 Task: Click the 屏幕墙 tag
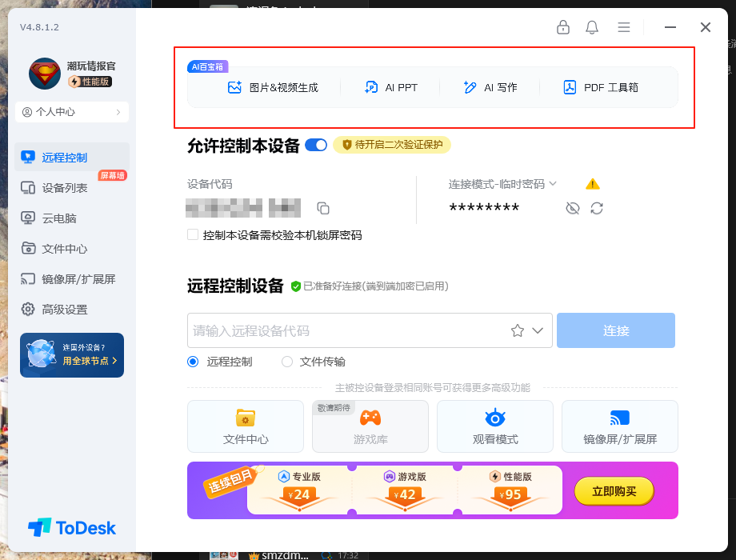tap(112, 175)
